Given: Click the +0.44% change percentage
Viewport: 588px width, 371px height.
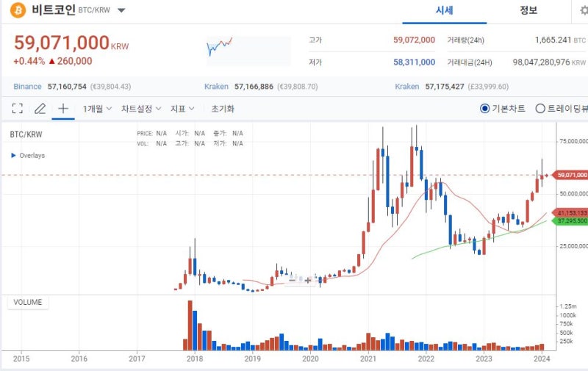Looking at the screenshot, I should click(x=29, y=61).
